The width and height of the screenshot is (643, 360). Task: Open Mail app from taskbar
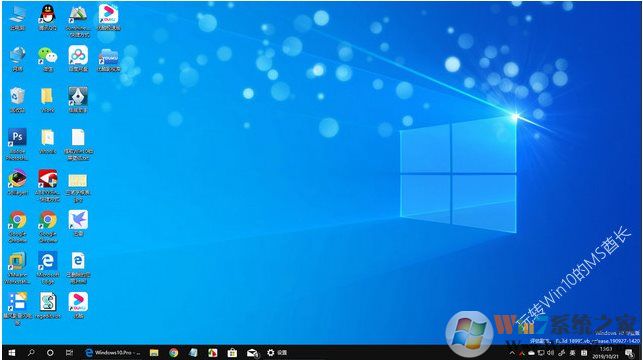(x=252, y=353)
